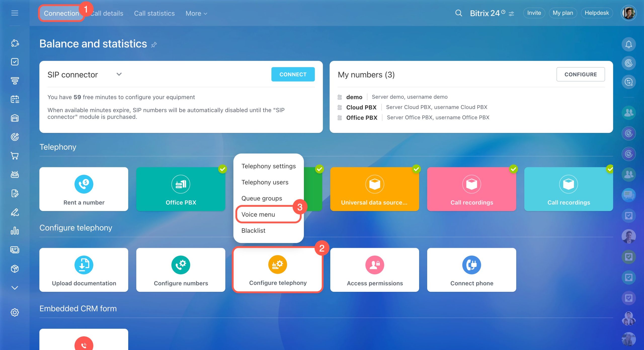Open the chat messenger bubble icon on right
This screenshot has width=644, height=350.
point(628,195)
